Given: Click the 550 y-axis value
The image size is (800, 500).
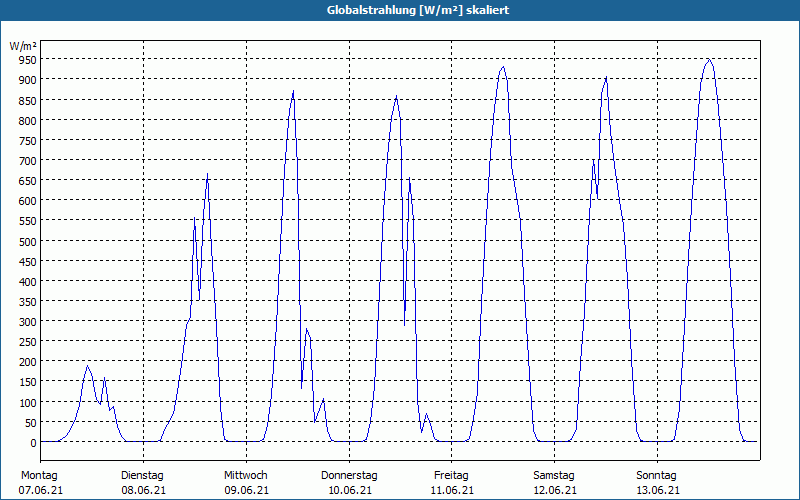Looking at the screenshot, I should [x=27, y=221].
